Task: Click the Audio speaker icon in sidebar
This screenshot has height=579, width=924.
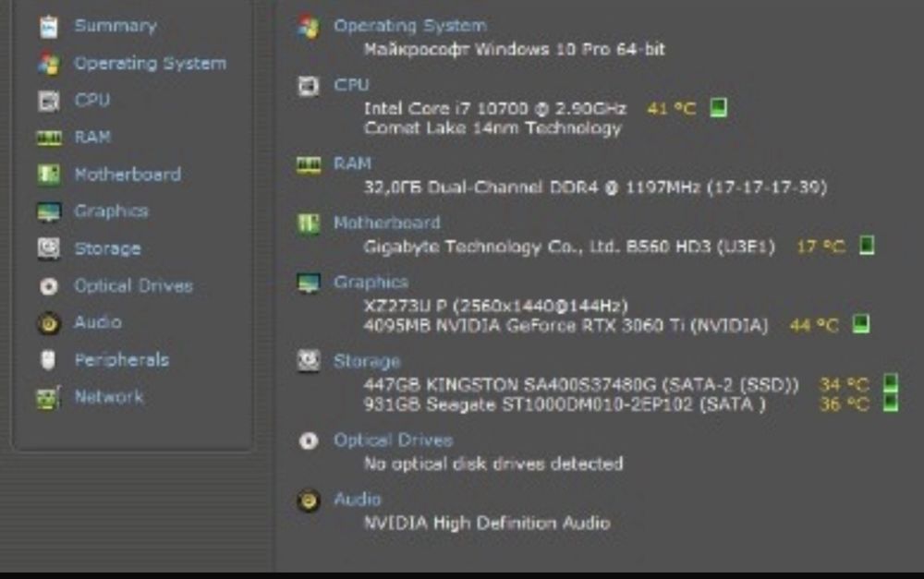Action: click(x=49, y=323)
